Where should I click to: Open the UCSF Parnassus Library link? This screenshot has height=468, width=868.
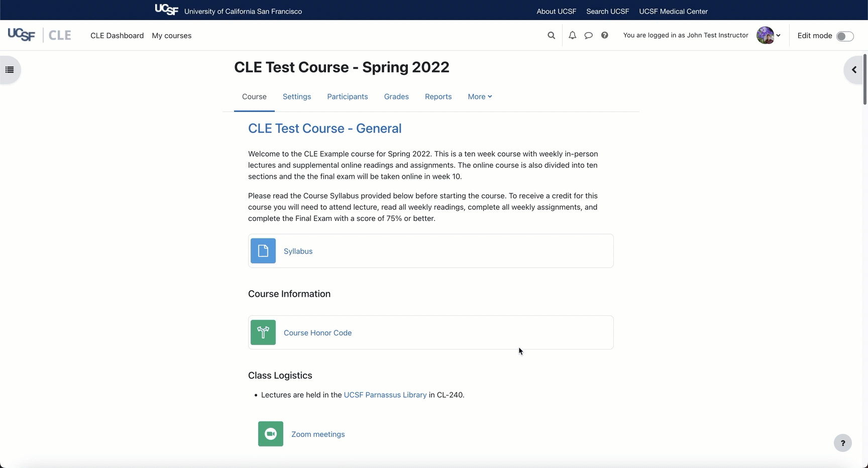click(x=385, y=395)
